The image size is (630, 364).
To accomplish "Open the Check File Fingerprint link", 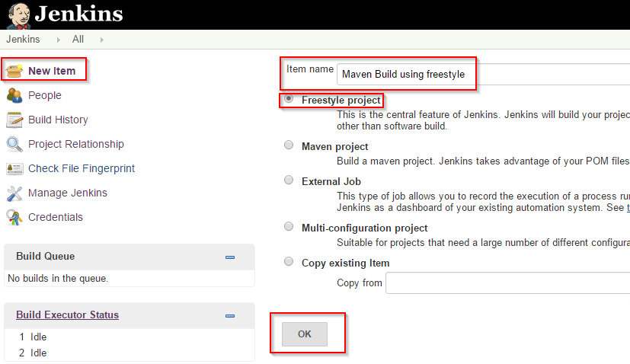I will pyautogui.click(x=82, y=169).
